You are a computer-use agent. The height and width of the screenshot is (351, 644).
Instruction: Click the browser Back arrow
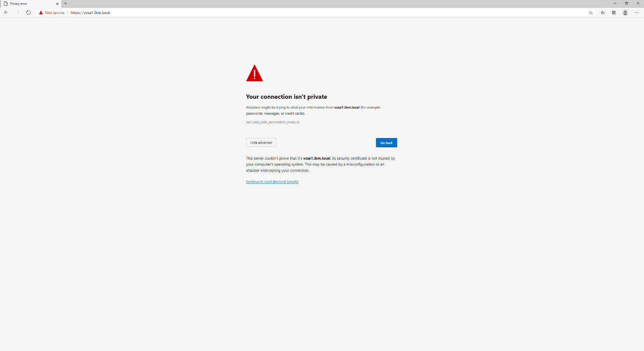(x=6, y=12)
